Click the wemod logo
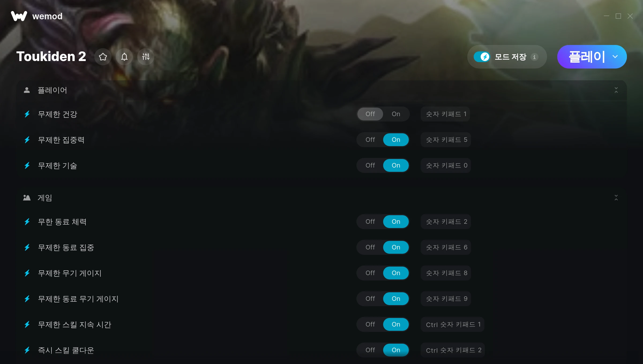 pyautogui.click(x=37, y=16)
